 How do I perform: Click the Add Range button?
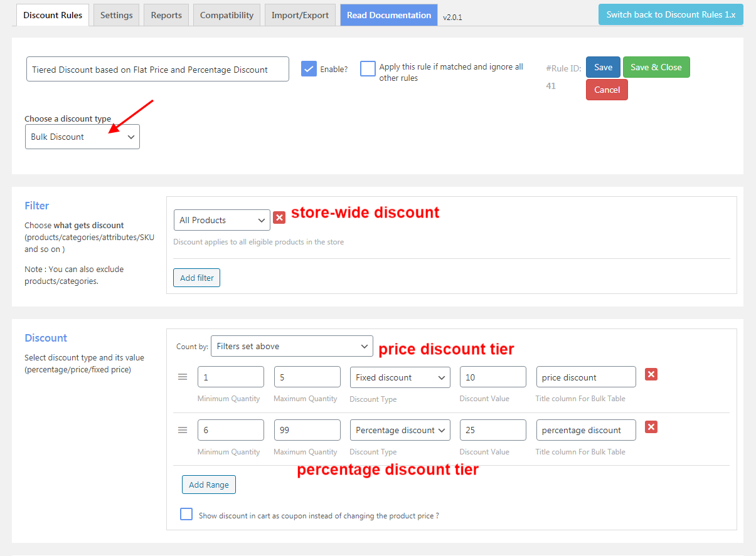[208, 484]
